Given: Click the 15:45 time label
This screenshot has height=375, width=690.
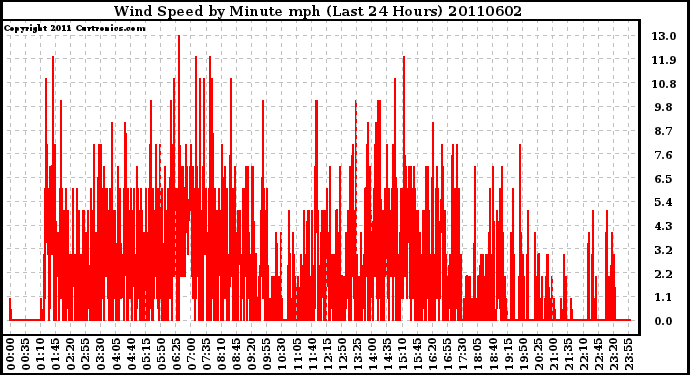Looking at the screenshot, I should pyautogui.click(x=417, y=355).
